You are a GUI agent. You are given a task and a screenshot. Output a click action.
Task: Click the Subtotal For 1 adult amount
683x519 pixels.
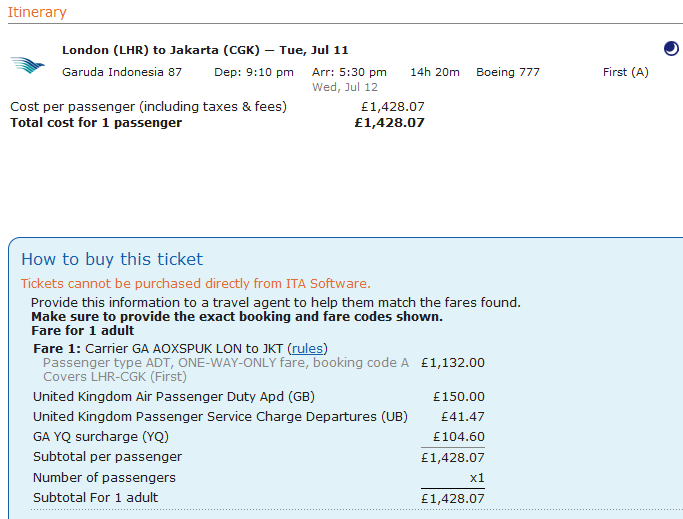pyautogui.click(x=452, y=498)
